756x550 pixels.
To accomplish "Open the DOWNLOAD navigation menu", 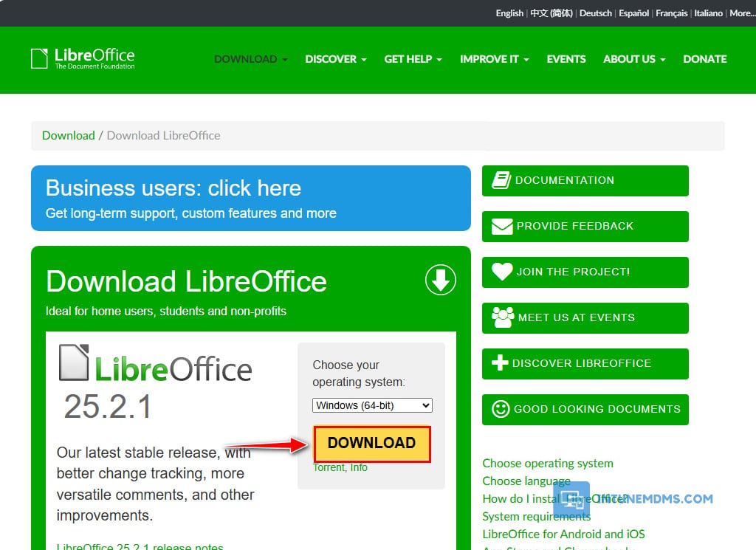I will coord(251,59).
